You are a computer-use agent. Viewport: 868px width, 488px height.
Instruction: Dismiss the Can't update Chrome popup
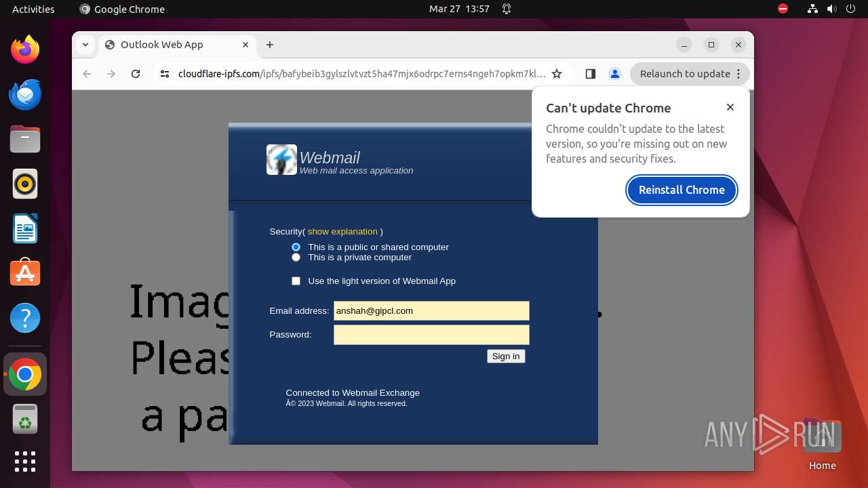[730, 107]
